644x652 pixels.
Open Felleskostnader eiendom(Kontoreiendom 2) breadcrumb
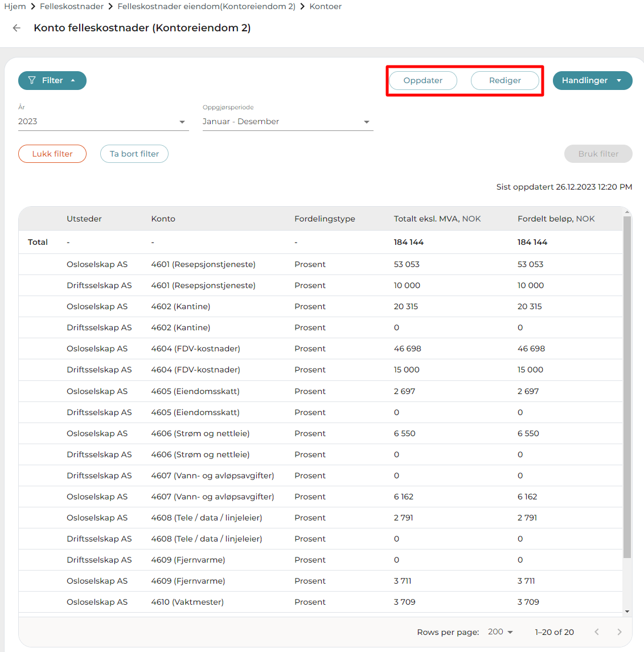tap(206, 6)
